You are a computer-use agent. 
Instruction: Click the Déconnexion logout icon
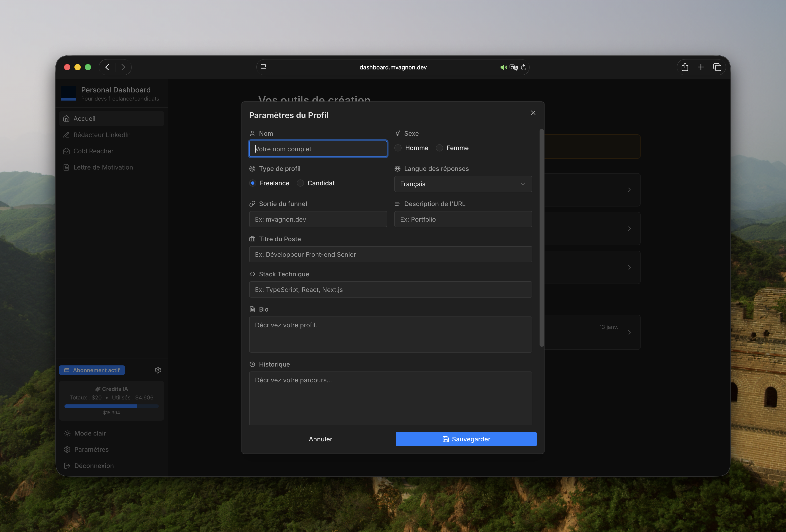tap(67, 466)
